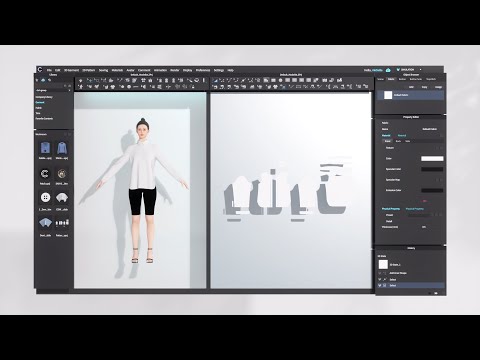Open the 3D Garment menu
The width and height of the screenshot is (480, 360).
[x=71, y=70]
